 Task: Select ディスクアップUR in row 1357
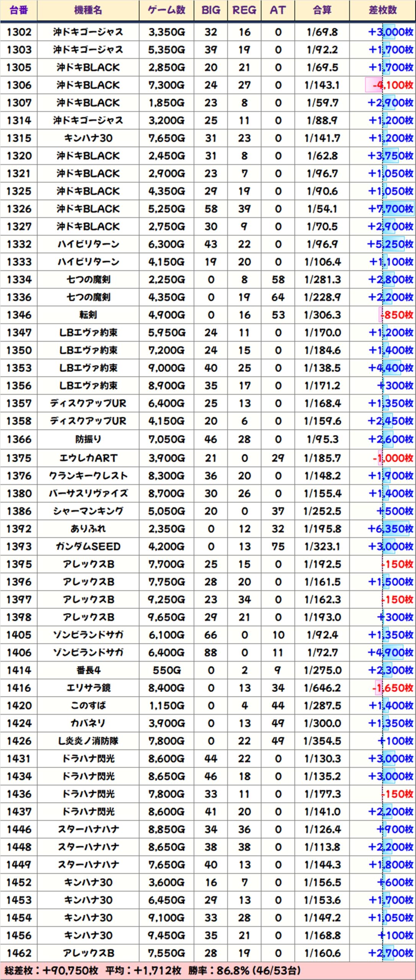click(x=88, y=403)
